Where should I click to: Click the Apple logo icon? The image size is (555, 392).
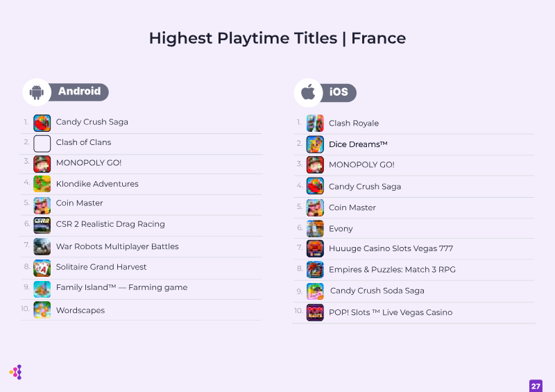pos(308,92)
